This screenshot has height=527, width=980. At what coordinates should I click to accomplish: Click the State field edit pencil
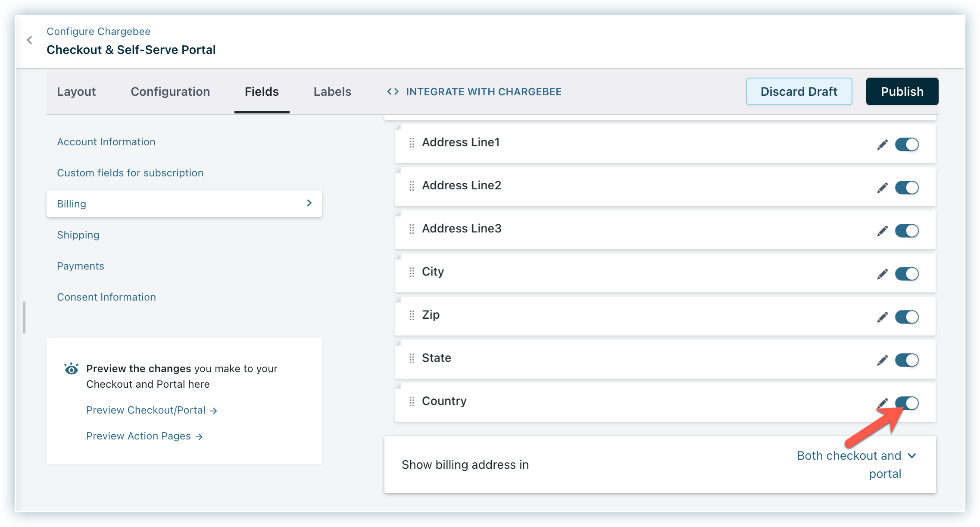(x=882, y=360)
